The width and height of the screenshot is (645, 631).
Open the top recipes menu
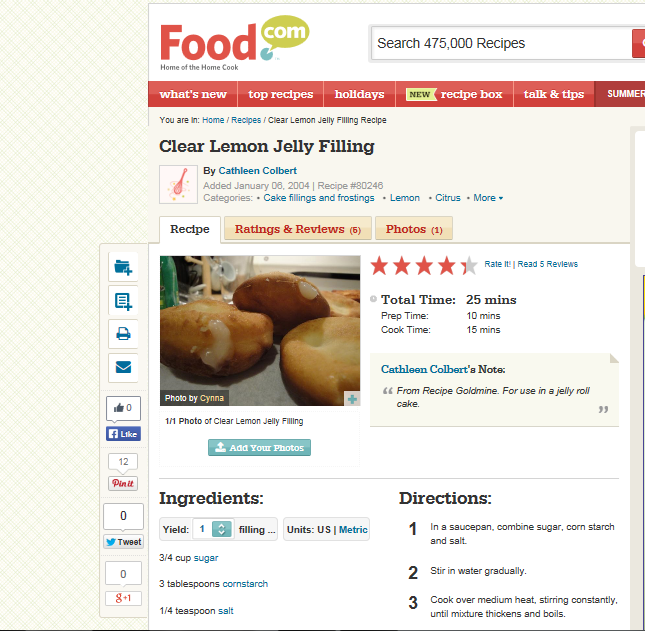[x=281, y=94]
